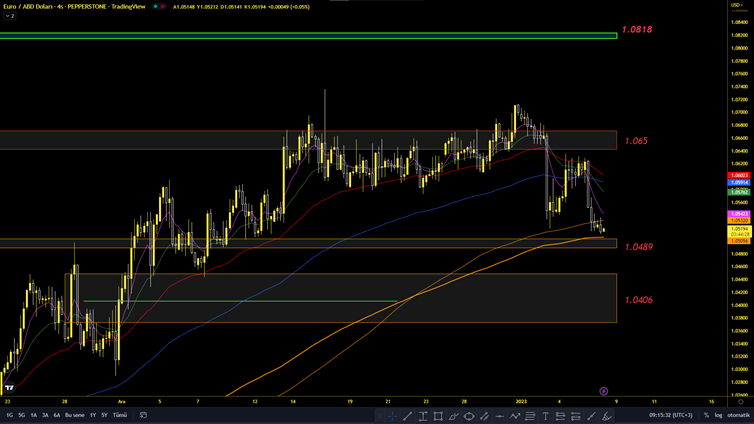Set range to 3A
This screenshot has width=754, height=424.
(x=45, y=415)
